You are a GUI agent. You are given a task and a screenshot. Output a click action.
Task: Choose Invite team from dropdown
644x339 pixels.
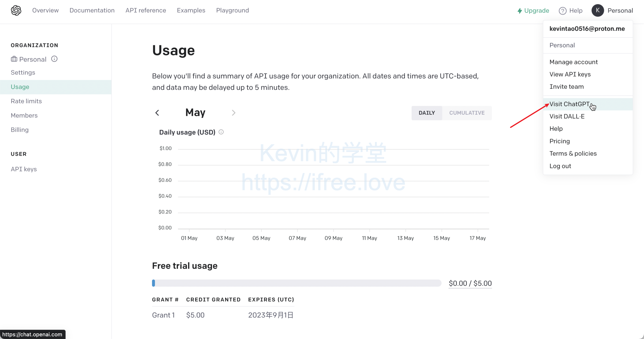(x=567, y=87)
